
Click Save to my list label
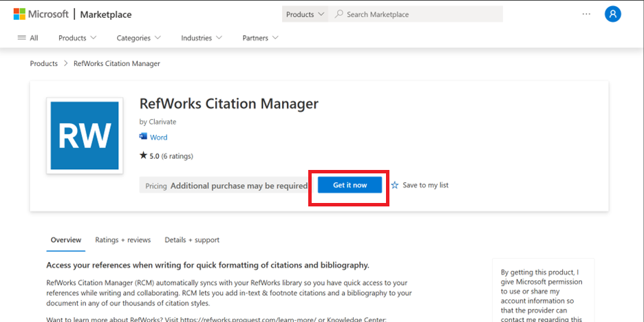425,185
